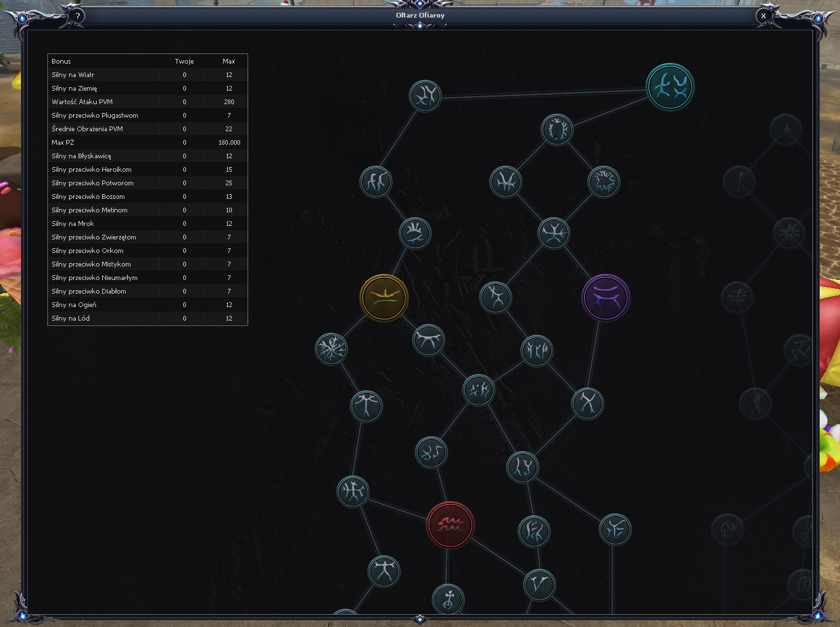
Task: Click the ankh-like rune node
Action: point(448,599)
